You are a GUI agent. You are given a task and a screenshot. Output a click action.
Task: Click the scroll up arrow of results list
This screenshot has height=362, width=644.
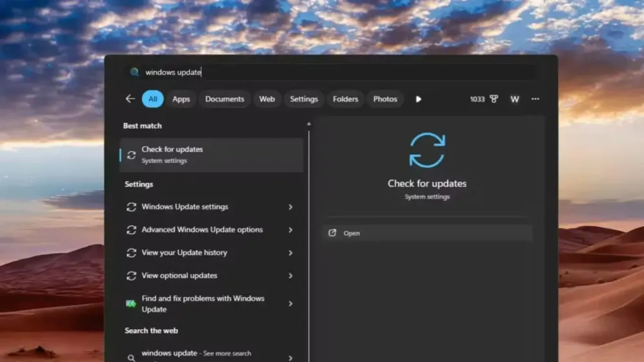[309, 124]
